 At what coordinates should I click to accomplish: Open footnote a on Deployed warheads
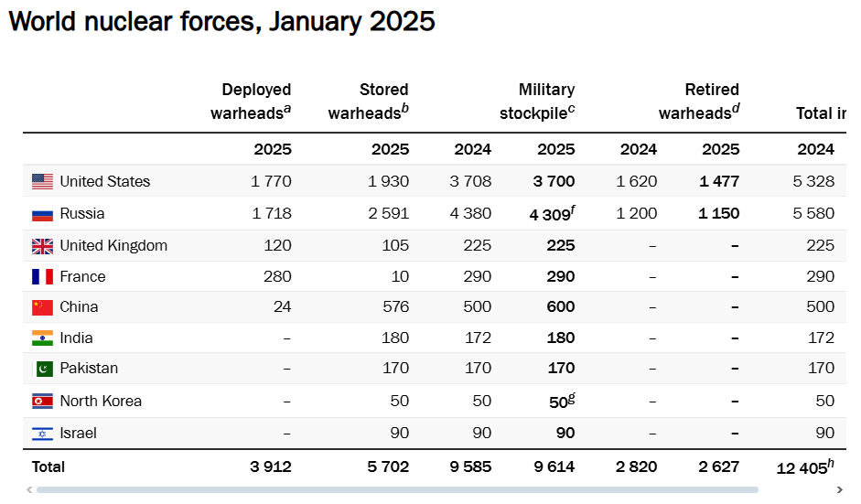[x=287, y=109]
